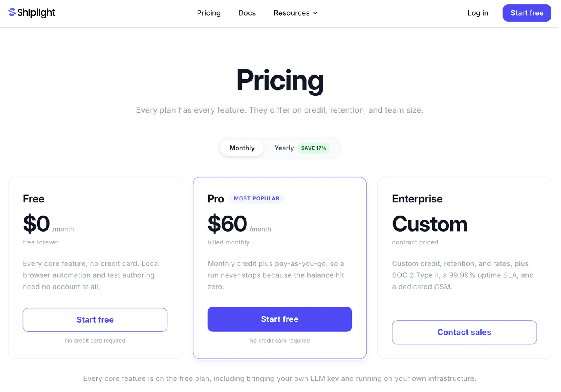Click the Shiplight logo icon
This screenshot has height=392, width=561.
coord(12,13)
